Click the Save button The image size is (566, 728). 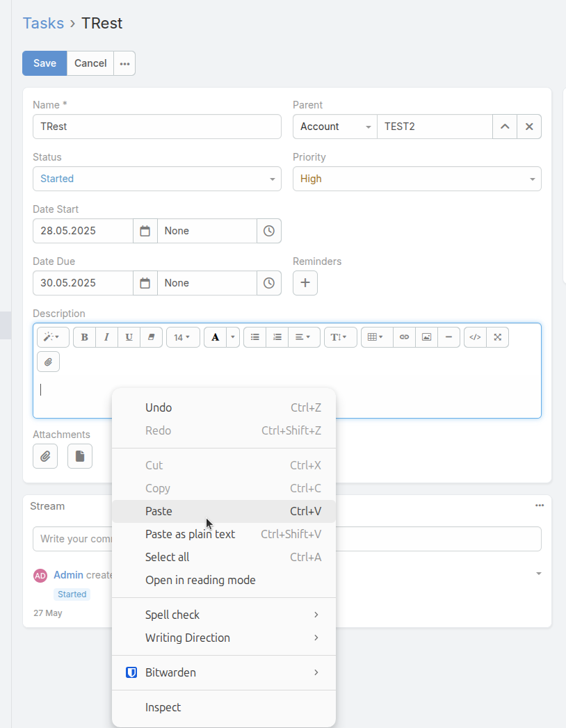click(45, 63)
